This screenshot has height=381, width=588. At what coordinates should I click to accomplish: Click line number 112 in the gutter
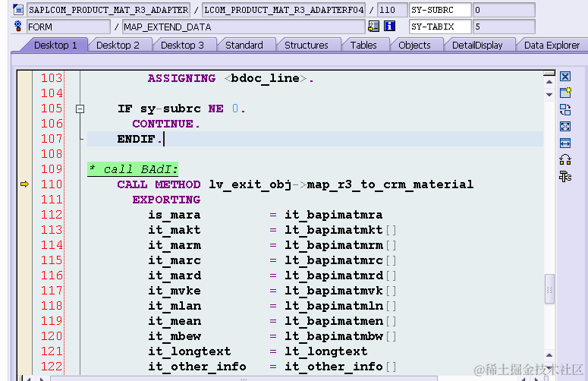coord(52,215)
